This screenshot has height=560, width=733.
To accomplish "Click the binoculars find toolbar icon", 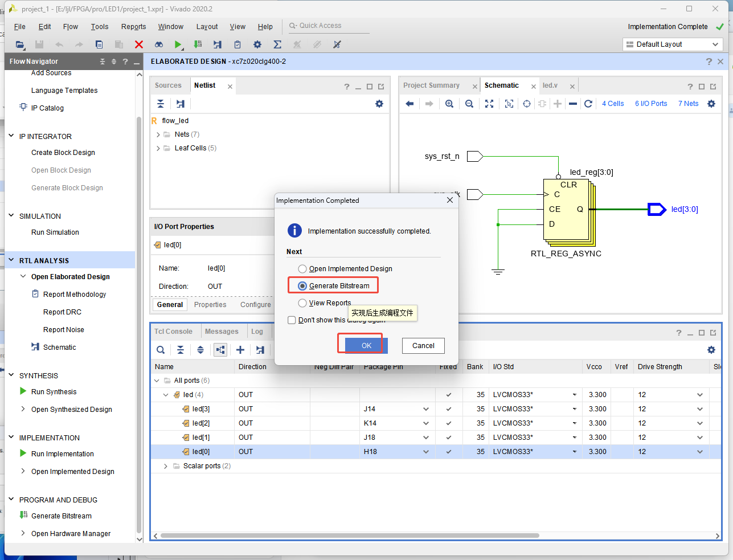I will click(159, 44).
